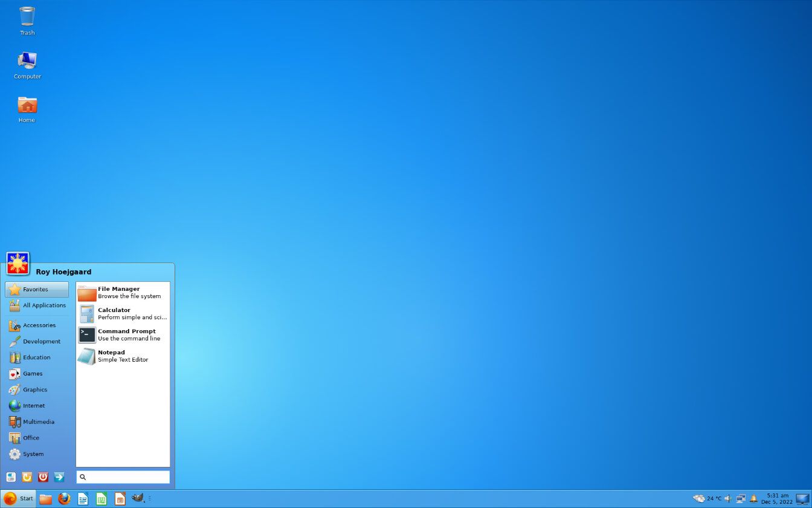Screen dimensions: 812x508
Task: Click the blue log off arrow icon
Action: click(x=59, y=477)
